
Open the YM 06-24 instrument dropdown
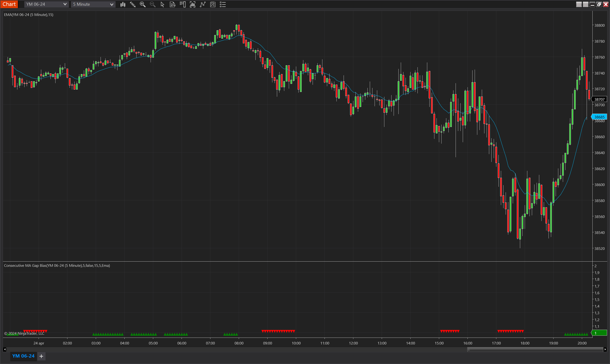point(46,4)
